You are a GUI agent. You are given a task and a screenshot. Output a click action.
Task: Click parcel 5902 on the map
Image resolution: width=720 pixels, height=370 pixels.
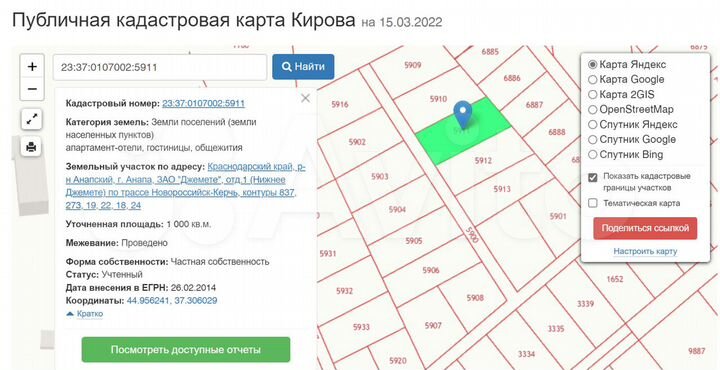357,142
